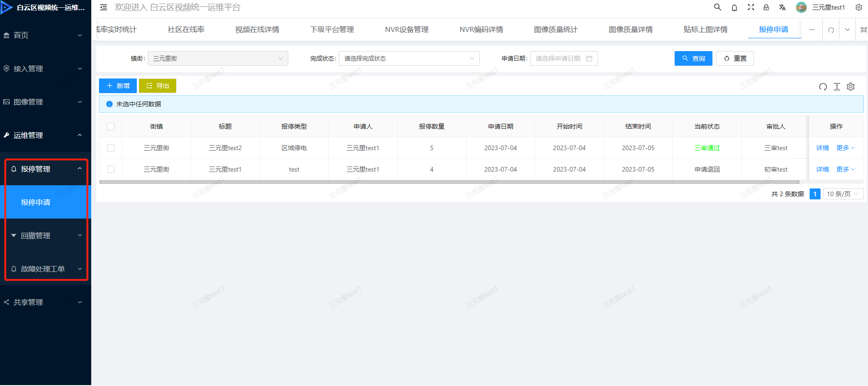Switch to the NVR设备管理 tab
This screenshot has width=868, height=386.
tap(407, 30)
